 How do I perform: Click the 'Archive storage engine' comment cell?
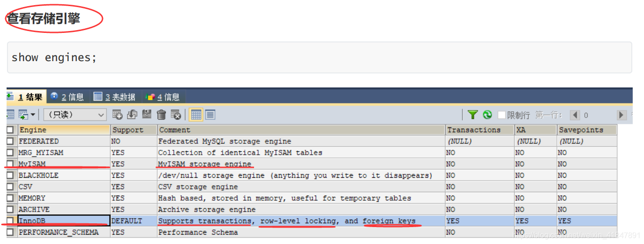click(x=301, y=209)
